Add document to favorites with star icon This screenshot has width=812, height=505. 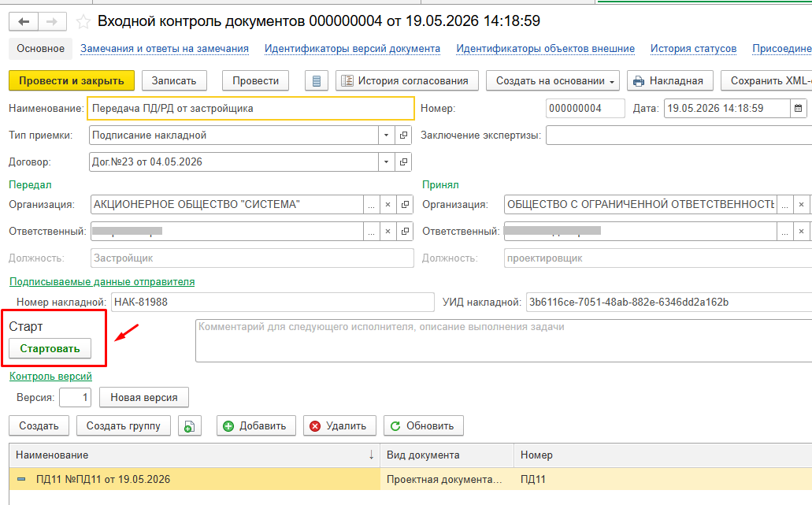[83, 22]
